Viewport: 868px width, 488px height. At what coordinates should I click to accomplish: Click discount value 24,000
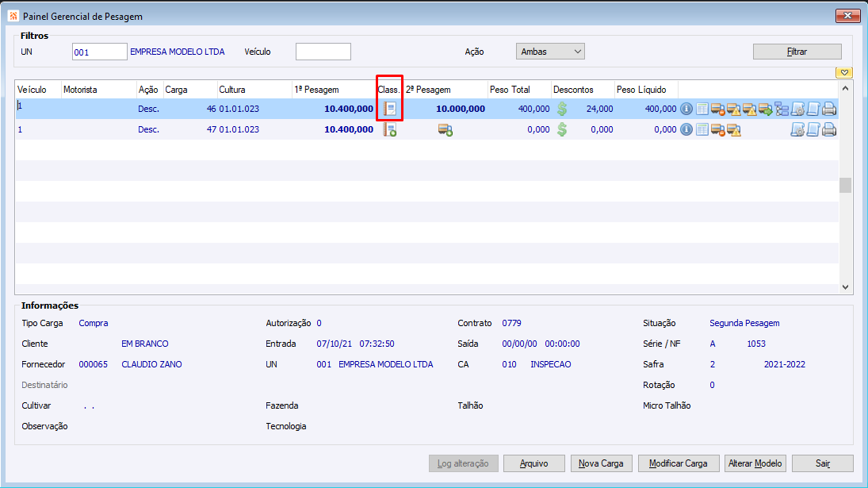coord(599,110)
